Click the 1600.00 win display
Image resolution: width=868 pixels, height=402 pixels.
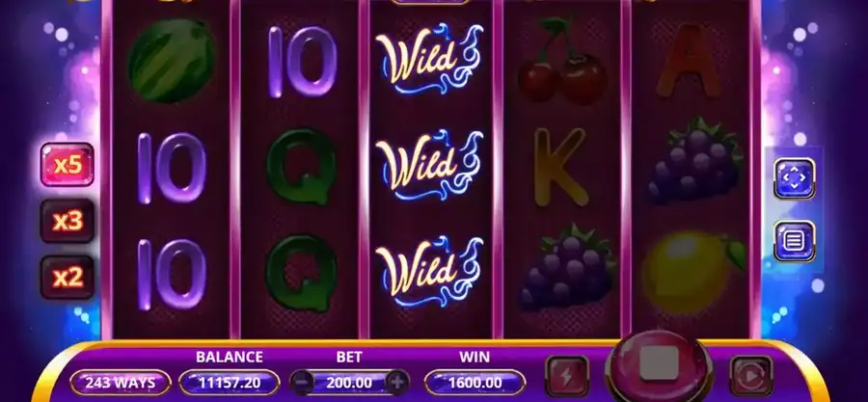coord(475,383)
